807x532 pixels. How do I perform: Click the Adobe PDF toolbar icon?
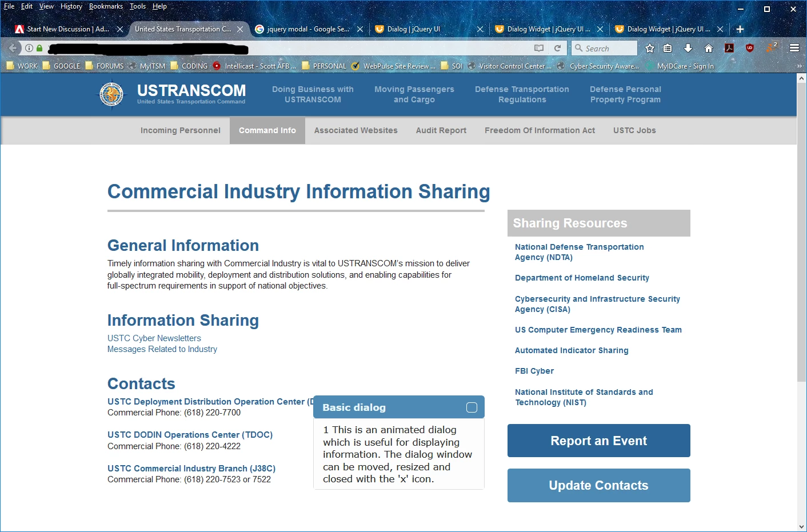[729, 48]
